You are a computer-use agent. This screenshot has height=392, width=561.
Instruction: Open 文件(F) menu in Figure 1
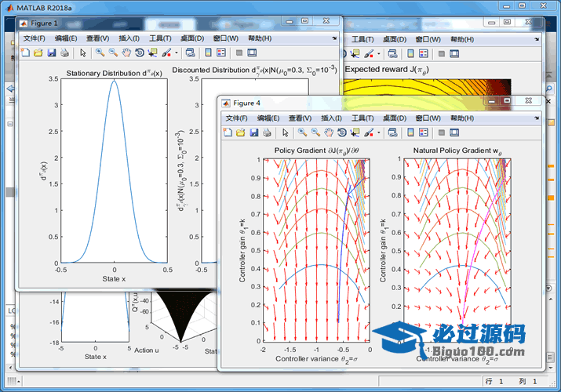click(34, 38)
